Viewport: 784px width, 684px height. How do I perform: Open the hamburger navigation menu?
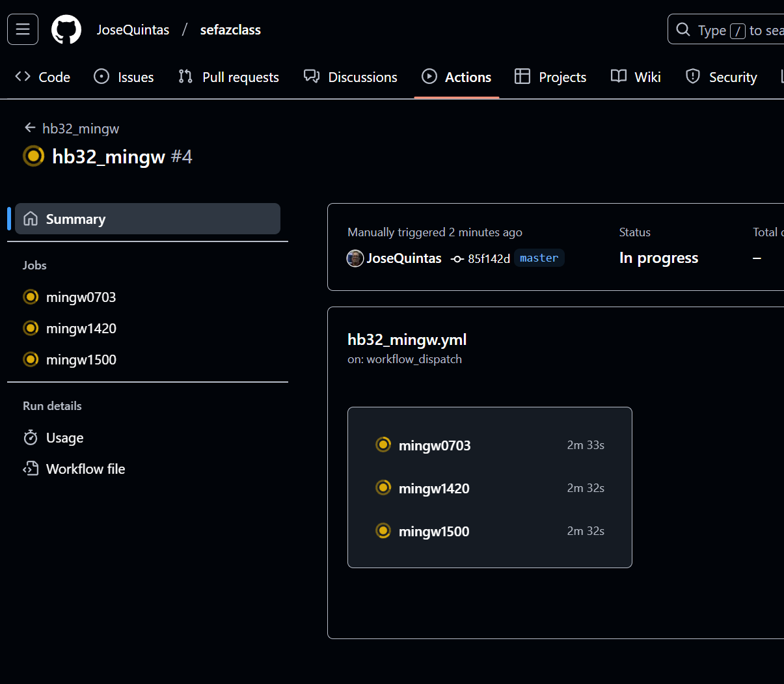23,29
